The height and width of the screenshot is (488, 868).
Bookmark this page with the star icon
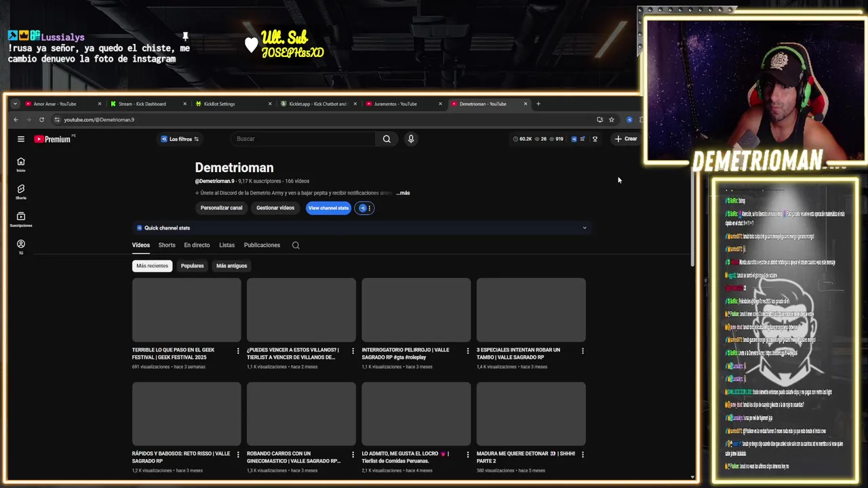(x=612, y=120)
